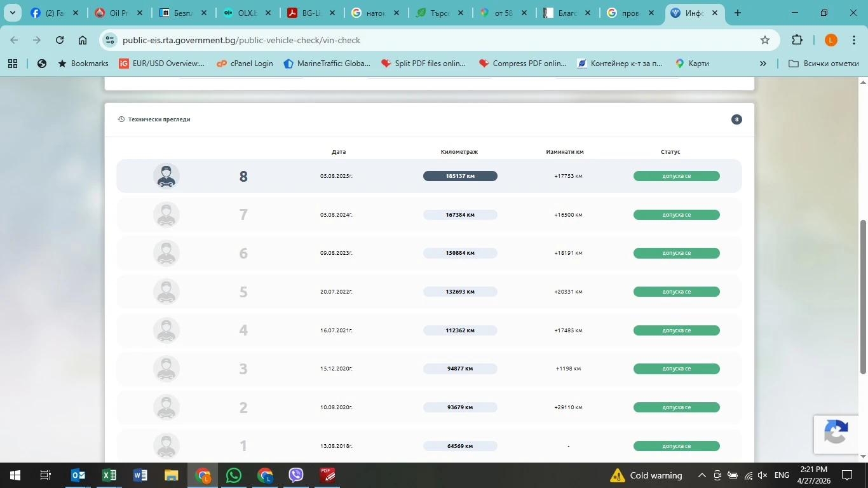Click the site information icon in address bar
This screenshot has width=868, height=488.
click(109, 40)
